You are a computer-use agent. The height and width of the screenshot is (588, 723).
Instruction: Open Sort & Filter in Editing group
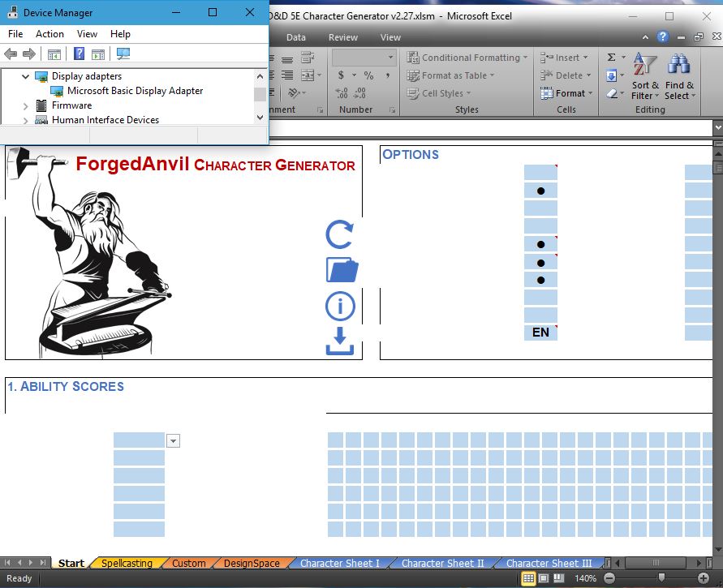[644, 76]
